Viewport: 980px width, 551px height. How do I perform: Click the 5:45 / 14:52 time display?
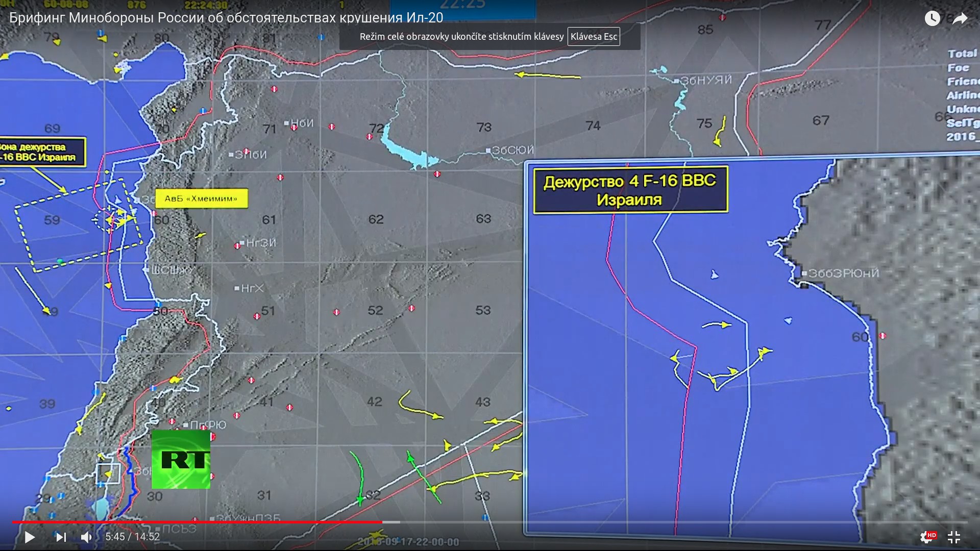(x=133, y=537)
